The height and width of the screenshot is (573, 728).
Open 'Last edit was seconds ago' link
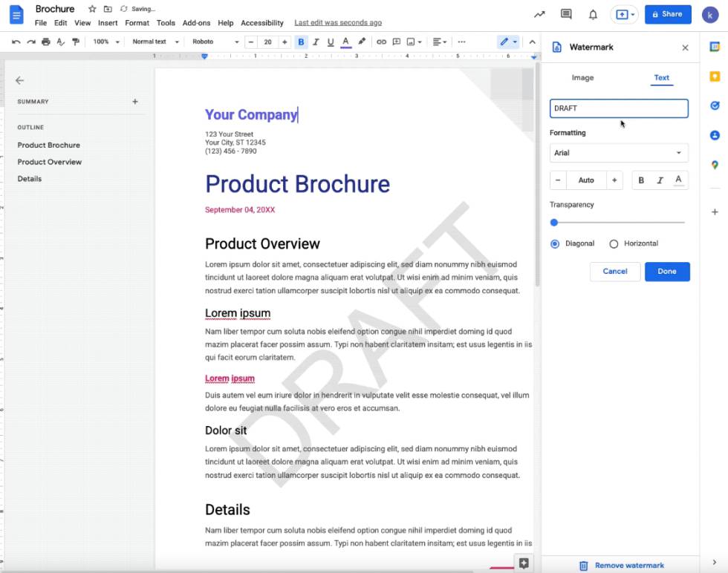pos(338,23)
